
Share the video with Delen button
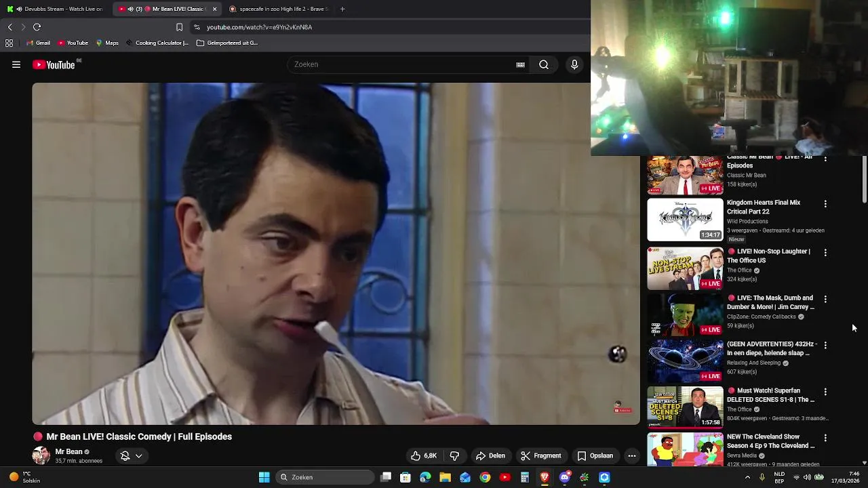490,455
